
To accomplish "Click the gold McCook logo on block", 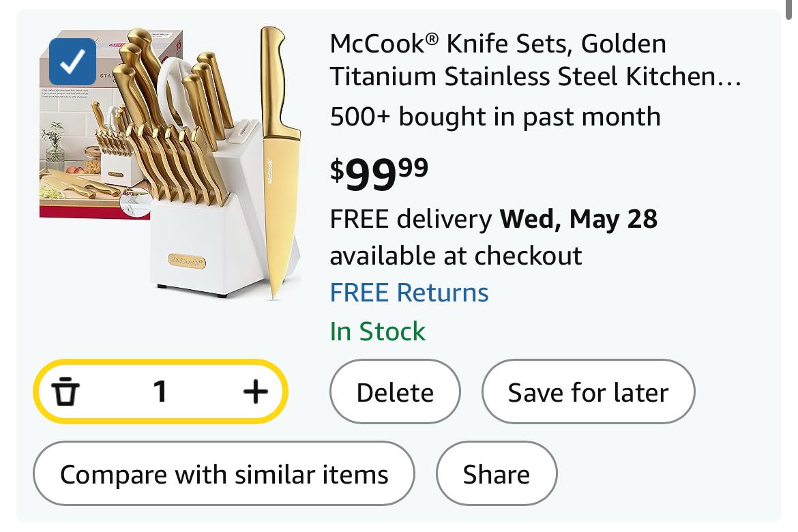I will (187, 260).
